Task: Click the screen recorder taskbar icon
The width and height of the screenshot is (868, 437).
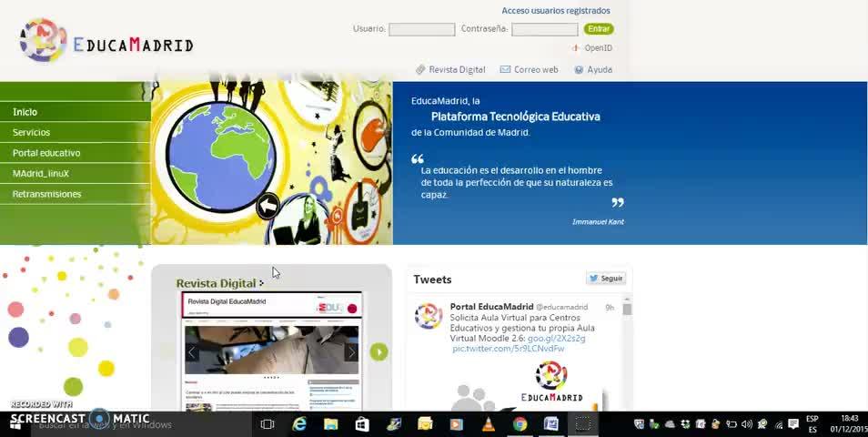Action: [x=583, y=424]
